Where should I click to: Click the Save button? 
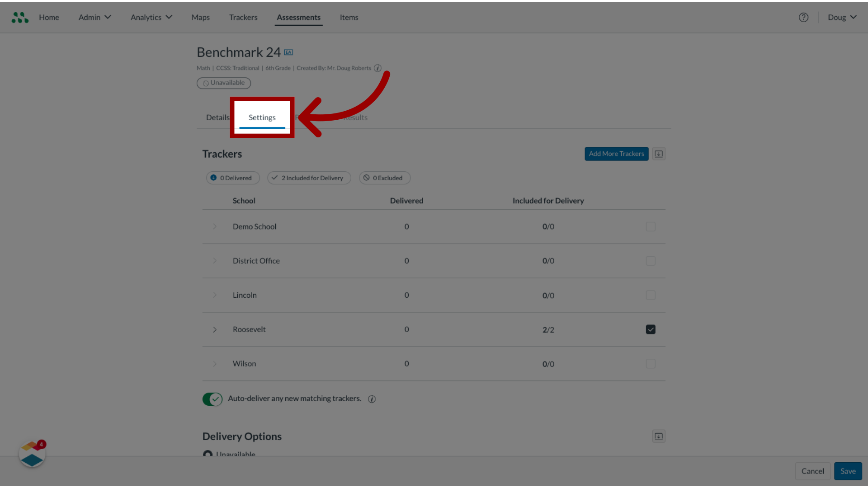click(848, 471)
